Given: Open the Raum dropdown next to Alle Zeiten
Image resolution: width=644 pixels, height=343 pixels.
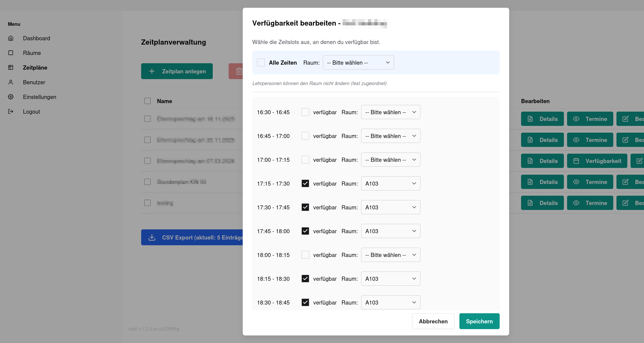Looking at the screenshot, I should (x=358, y=62).
